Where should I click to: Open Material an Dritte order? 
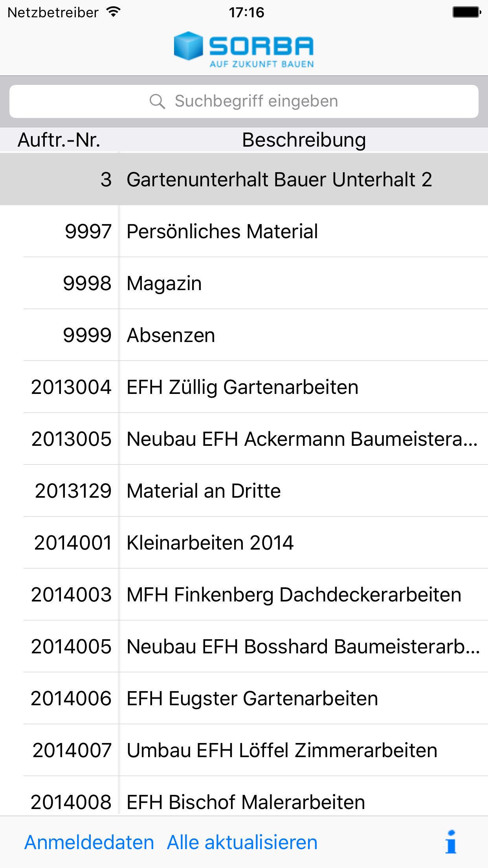click(244, 491)
